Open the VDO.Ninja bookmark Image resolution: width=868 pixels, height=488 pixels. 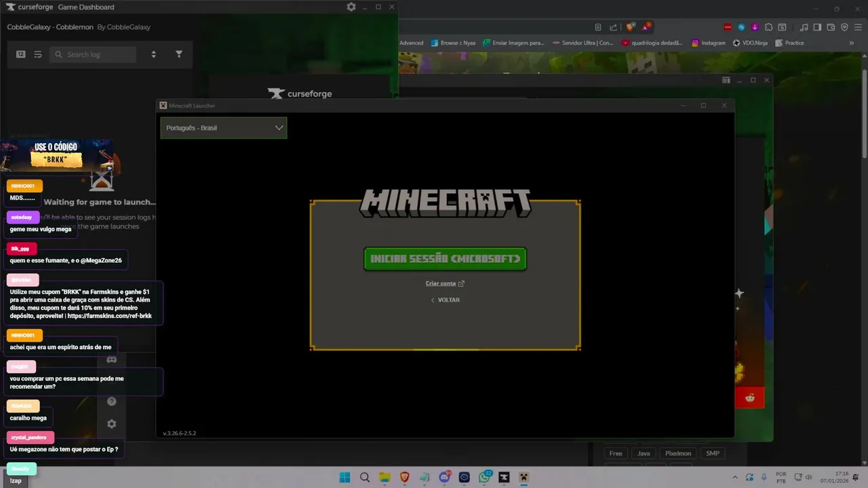pos(750,43)
